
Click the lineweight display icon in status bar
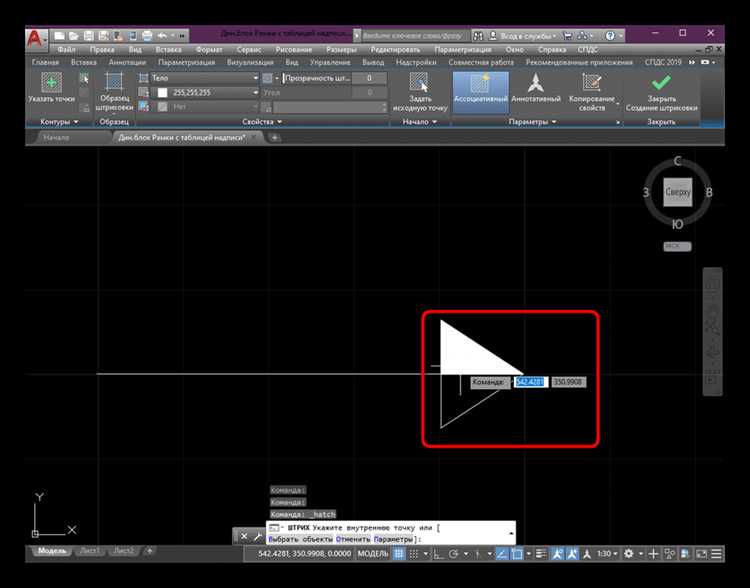(540, 554)
